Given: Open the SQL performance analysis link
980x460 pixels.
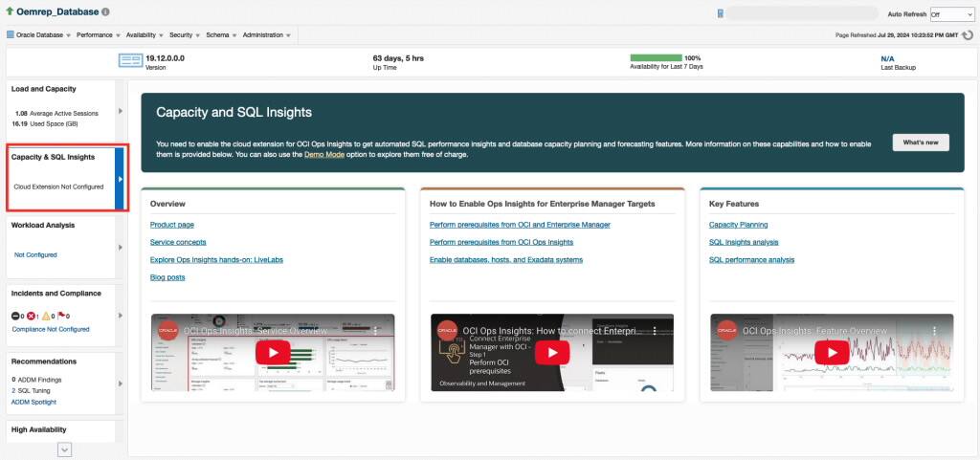Looking at the screenshot, I should pos(752,260).
